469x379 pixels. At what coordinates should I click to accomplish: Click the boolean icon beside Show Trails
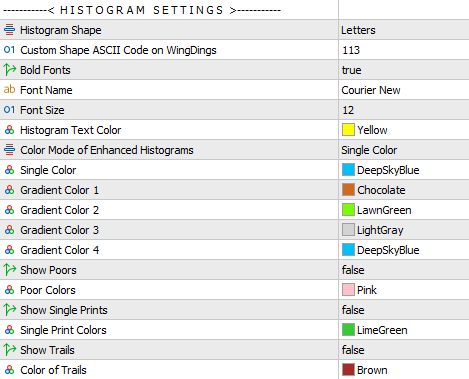point(9,350)
